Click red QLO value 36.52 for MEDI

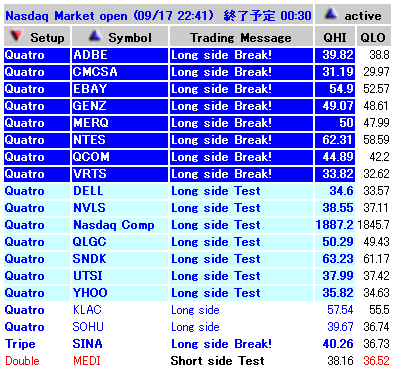click(x=376, y=361)
